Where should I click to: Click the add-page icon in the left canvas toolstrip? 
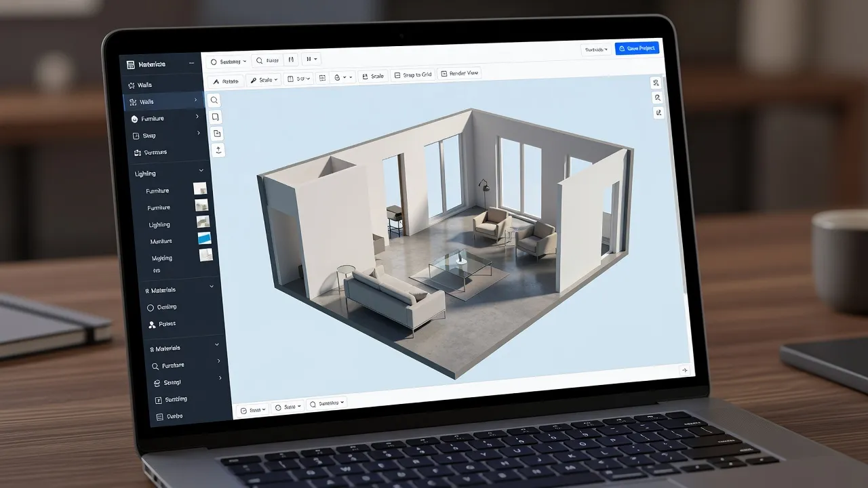pos(217,134)
